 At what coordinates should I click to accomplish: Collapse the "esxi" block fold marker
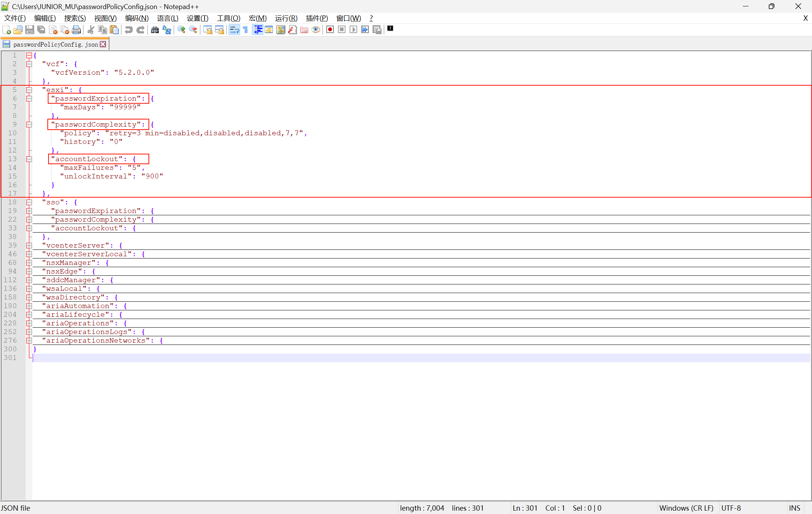tap(29, 90)
